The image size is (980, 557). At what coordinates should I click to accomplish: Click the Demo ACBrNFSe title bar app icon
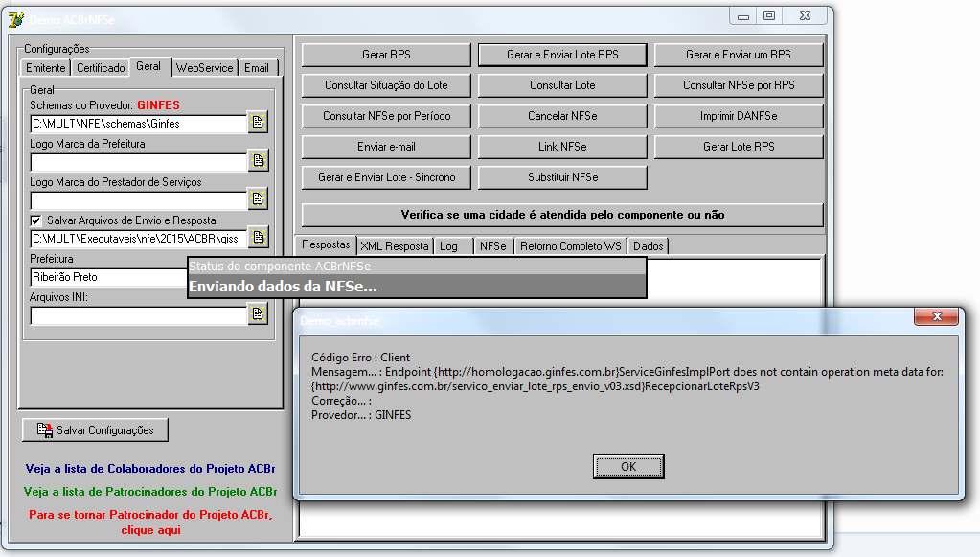(x=15, y=19)
